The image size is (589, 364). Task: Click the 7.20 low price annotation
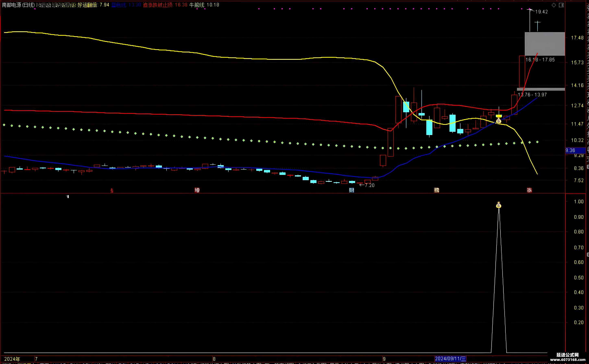point(370,185)
